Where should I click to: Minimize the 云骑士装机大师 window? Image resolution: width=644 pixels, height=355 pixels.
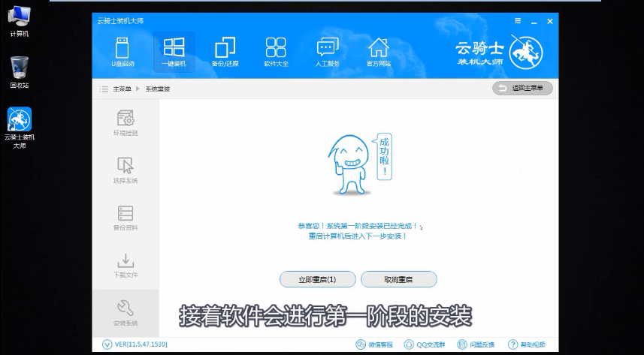pyautogui.click(x=534, y=21)
